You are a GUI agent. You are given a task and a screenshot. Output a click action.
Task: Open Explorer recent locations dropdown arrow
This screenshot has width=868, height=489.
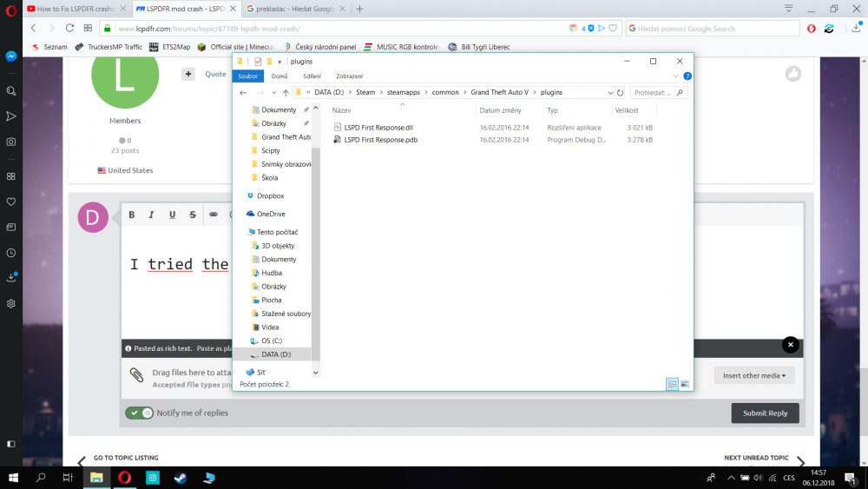273,92
